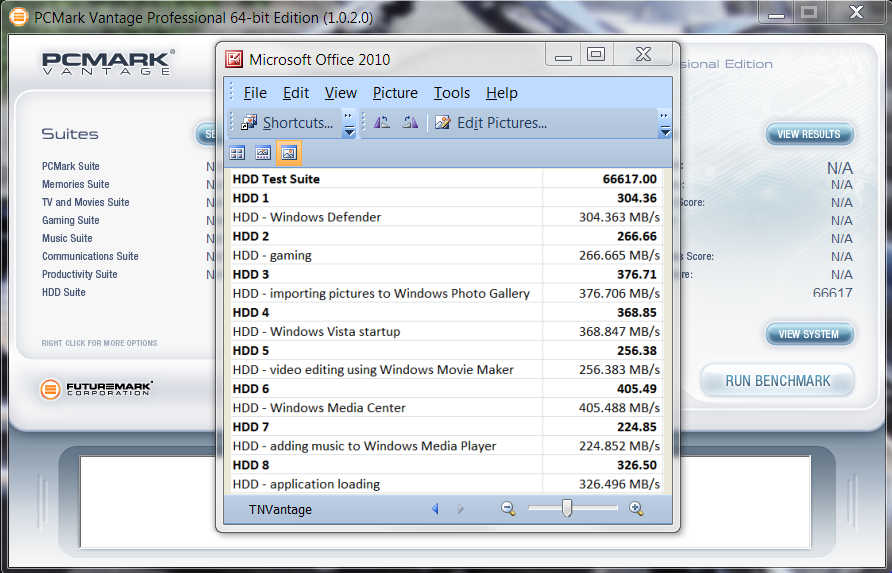Expand Shortcuts toolbar options arrow

point(349,124)
